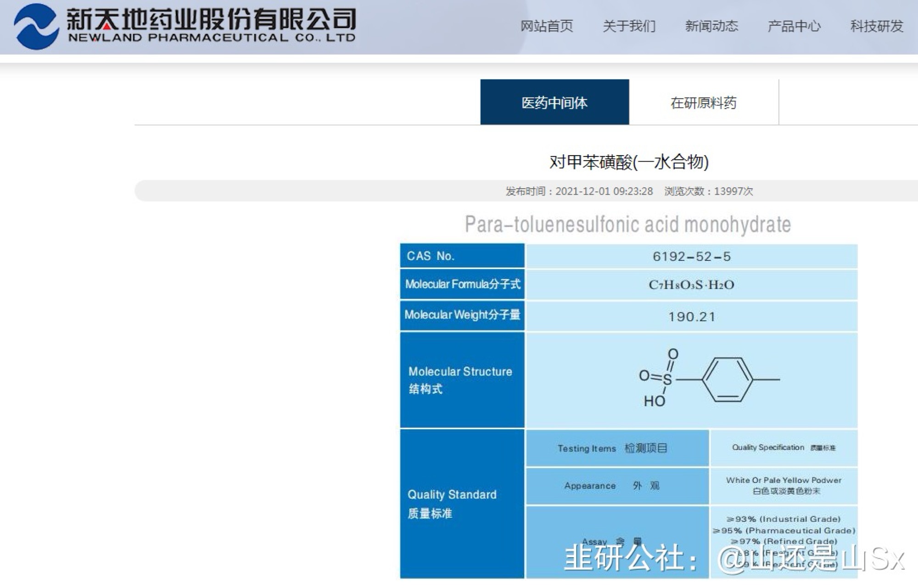The width and height of the screenshot is (918, 588).
Task: Go to 新闻动态 news section
Action: coord(711,26)
